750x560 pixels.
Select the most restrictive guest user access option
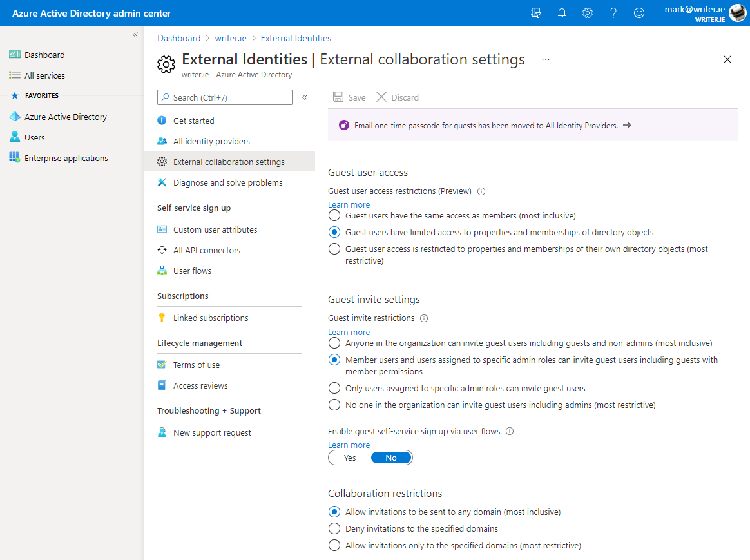[x=334, y=249]
